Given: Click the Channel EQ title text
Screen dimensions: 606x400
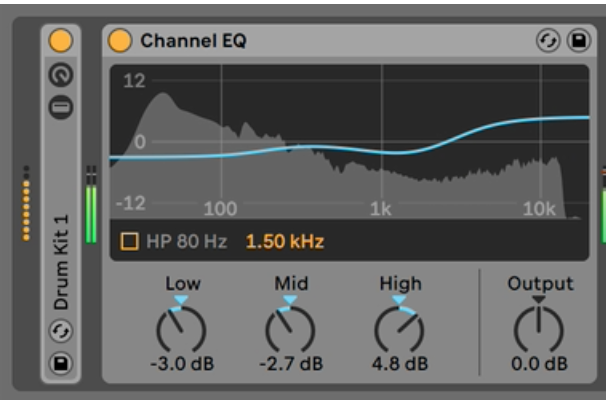Looking at the screenshot, I should pyautogui.click(x=193, y=41).
